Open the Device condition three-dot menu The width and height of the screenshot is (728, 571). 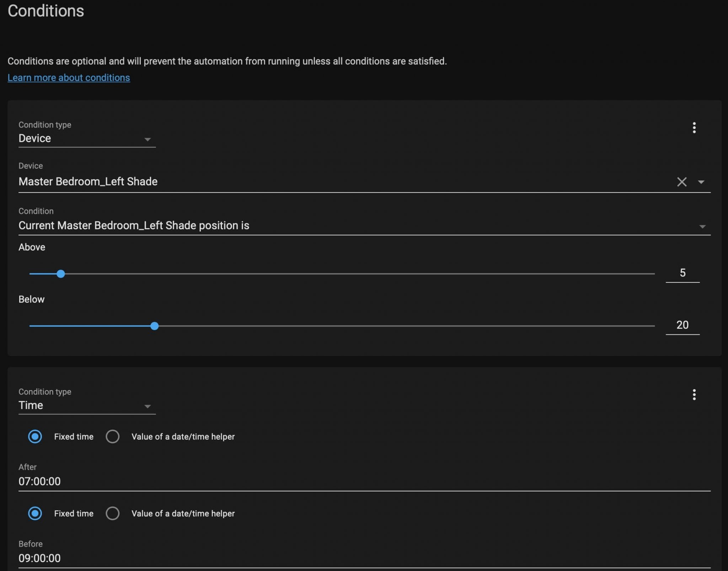694,128
